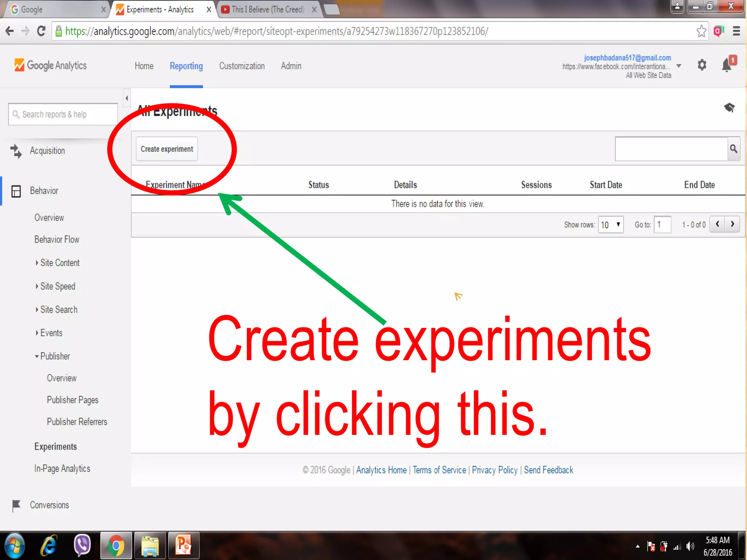Viewport: 747px width, 560px height.
Task: Expand the Acquisition section
Action: [x=47, y=151]
